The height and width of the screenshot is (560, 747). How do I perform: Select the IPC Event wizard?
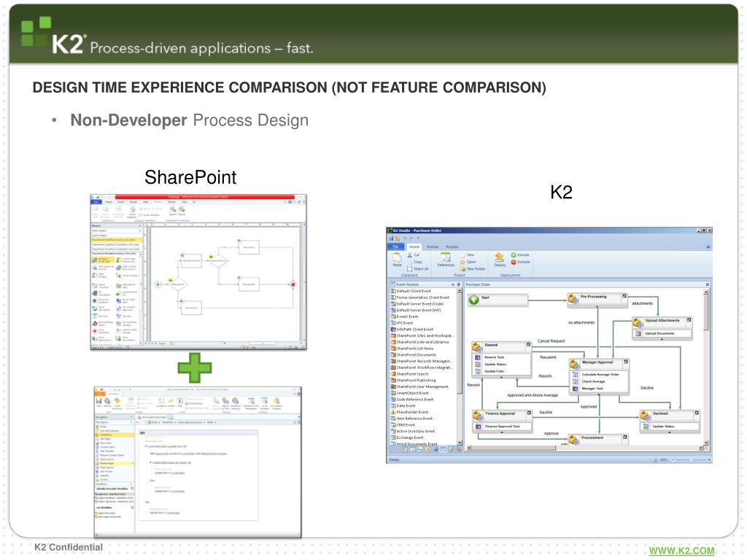tap(402, 323)
